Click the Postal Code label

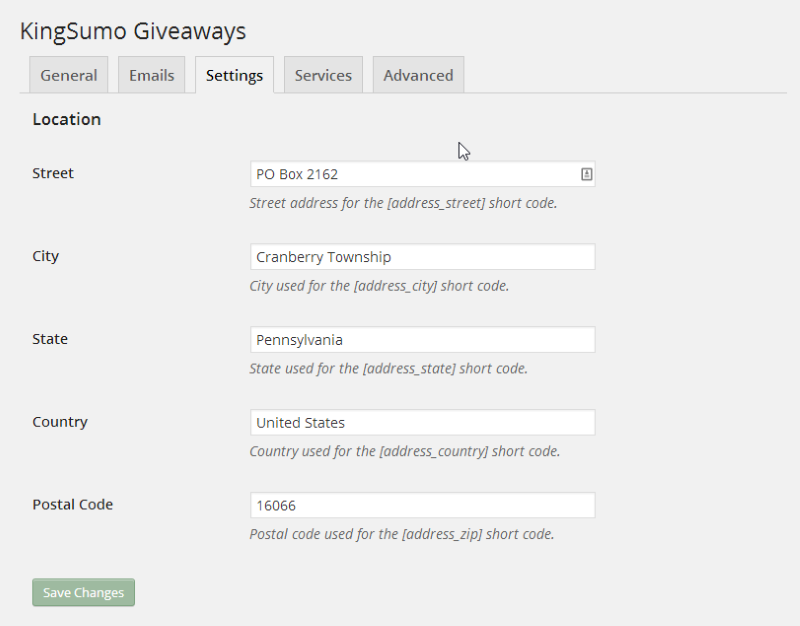click(72, 505)
